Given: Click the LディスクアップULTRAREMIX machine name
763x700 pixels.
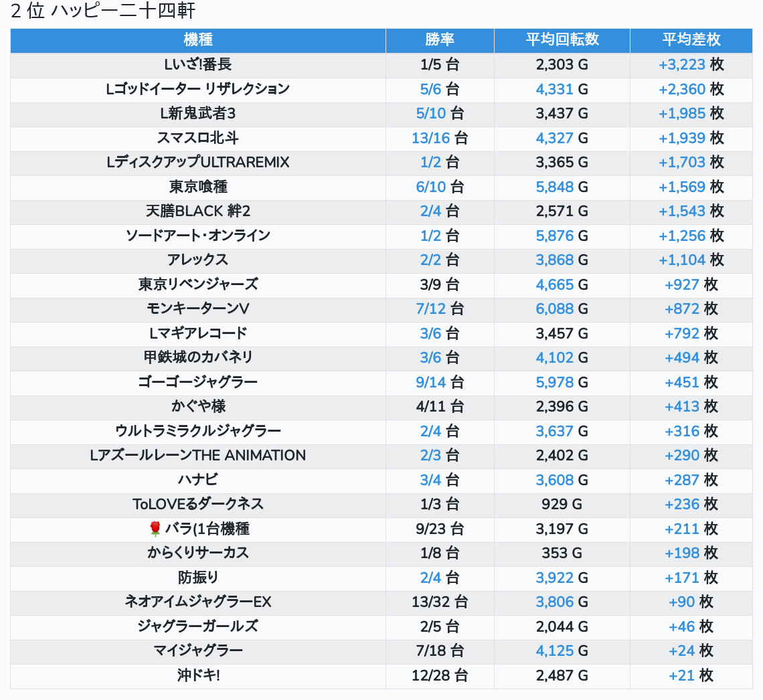Looking at the screenshot, I should coord(198,163).
